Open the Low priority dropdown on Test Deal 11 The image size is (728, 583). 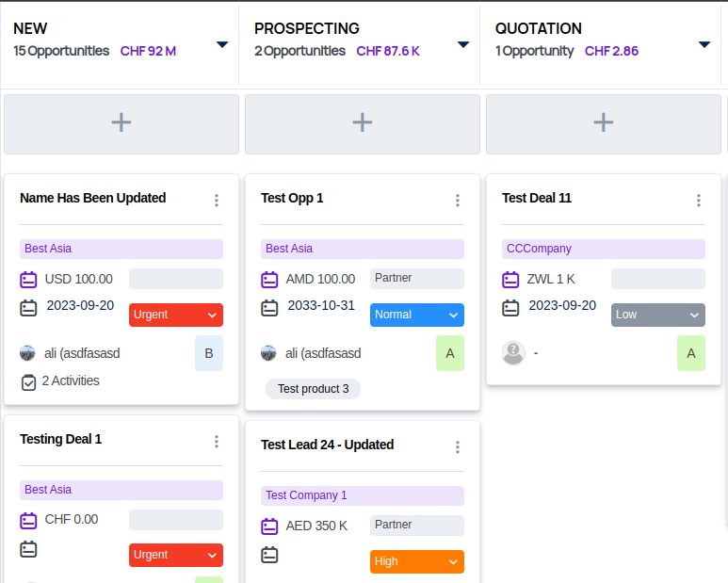(657, 315)
